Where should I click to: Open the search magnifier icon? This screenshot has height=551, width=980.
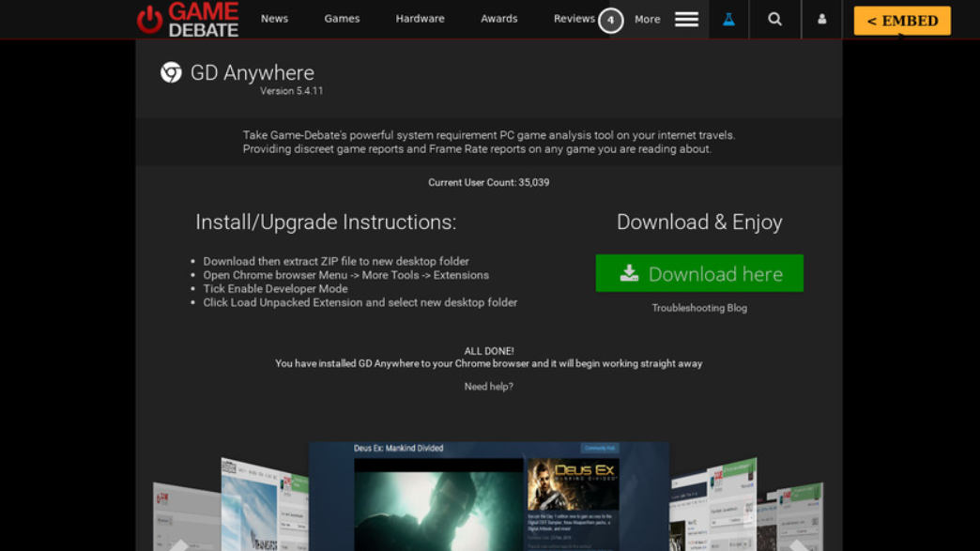pos(775,20)
